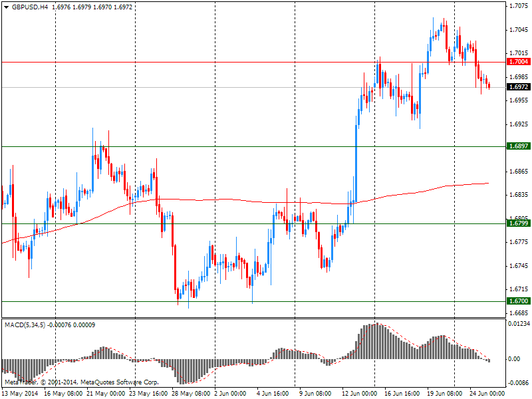
Task: Select the 1.6775 price scale value
Action: pyautogui.click(x=519, y=242)
